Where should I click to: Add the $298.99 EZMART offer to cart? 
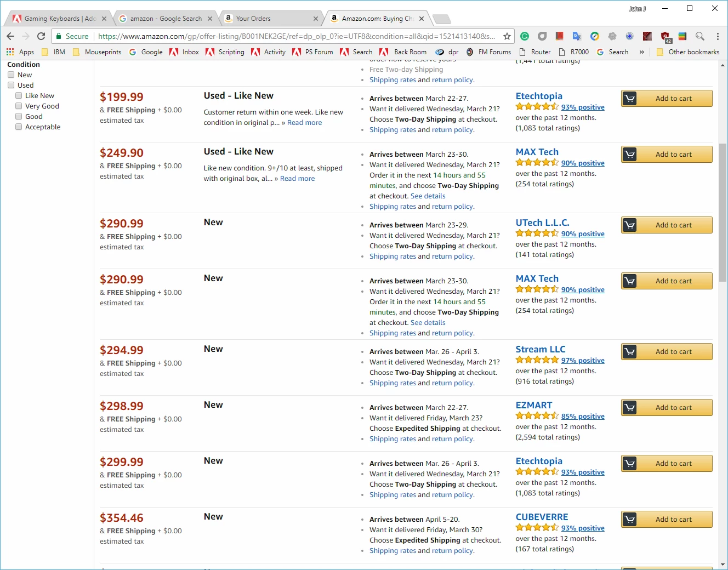667,408
